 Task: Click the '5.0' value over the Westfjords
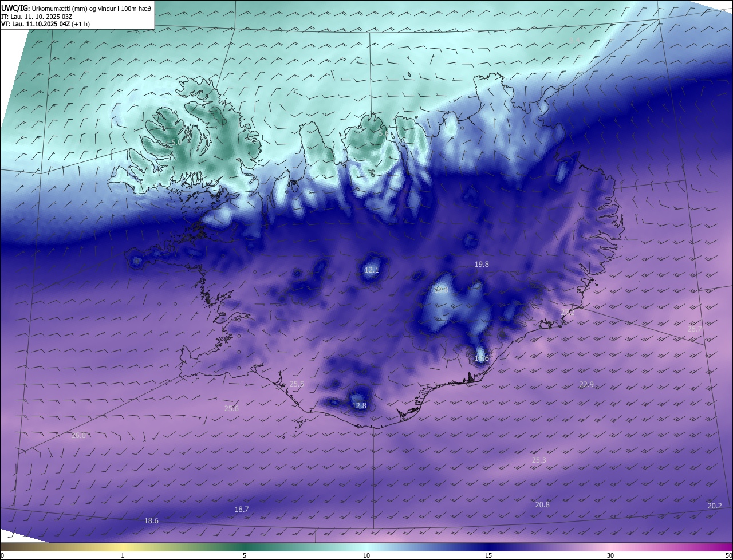point(176,142)
